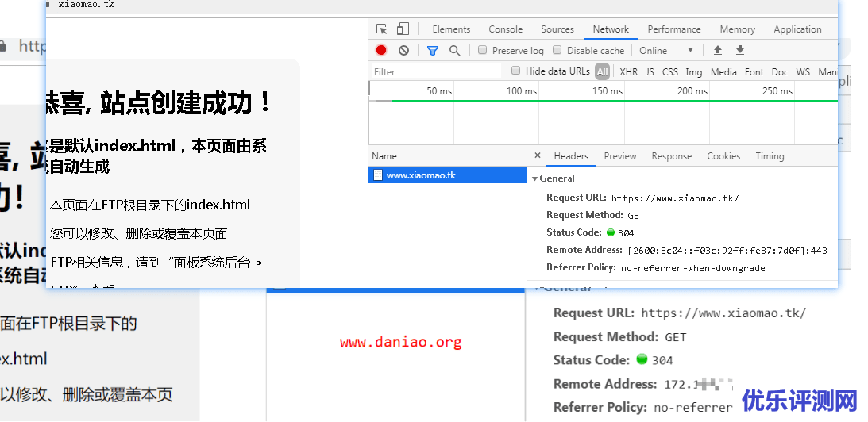Click the inspect element picker icon
The image size is (868, 422).
pyautogui.click(x=382, y=29)
